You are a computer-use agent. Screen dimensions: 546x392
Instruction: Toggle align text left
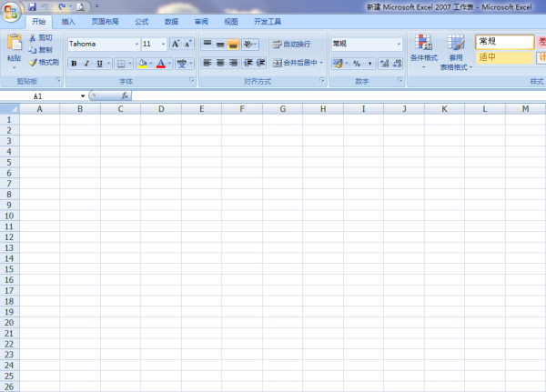pos(207,63)
